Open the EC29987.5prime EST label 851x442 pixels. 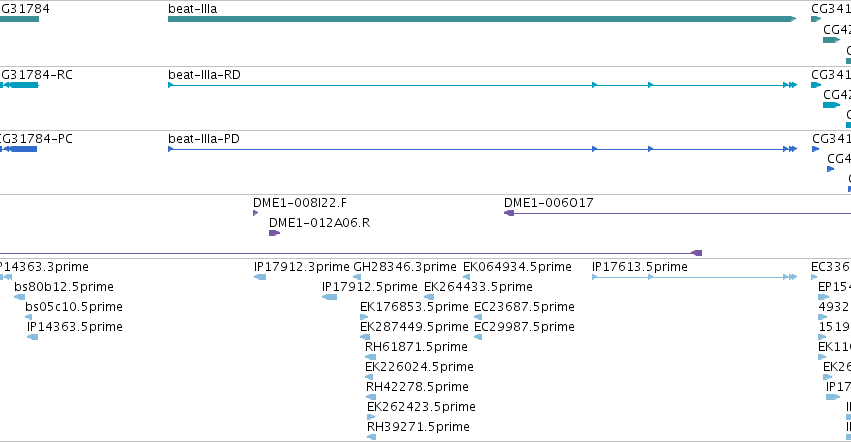pyautogui.click(x=524, y=327)
